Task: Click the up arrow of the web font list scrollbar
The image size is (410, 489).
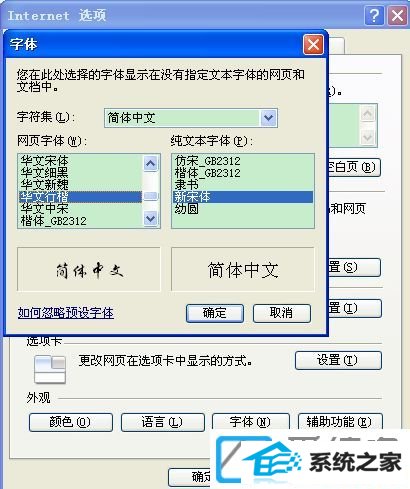Action: [x=151, y=163]
